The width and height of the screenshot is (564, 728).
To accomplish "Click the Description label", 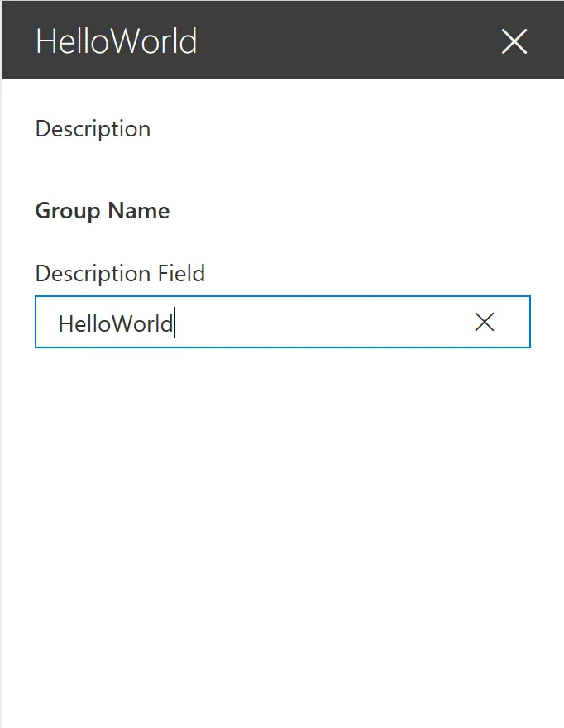I will click(93, 129).
